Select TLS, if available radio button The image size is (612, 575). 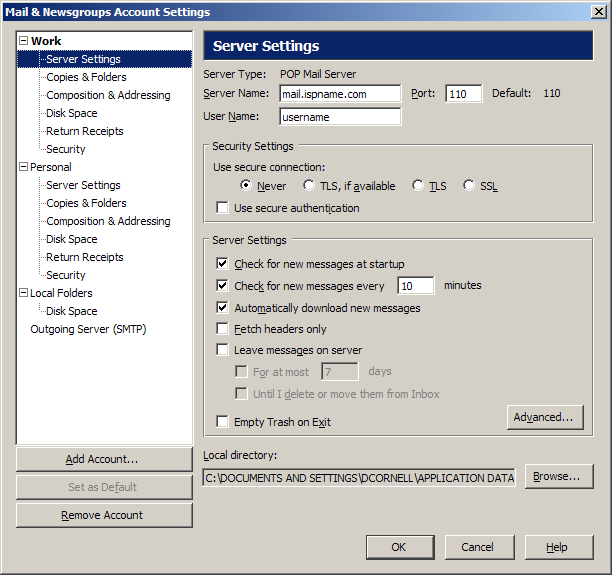(311, 186)
